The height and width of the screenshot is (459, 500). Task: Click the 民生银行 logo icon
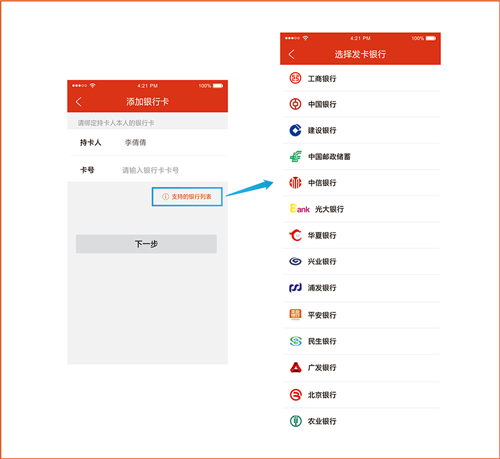point(295,341)
